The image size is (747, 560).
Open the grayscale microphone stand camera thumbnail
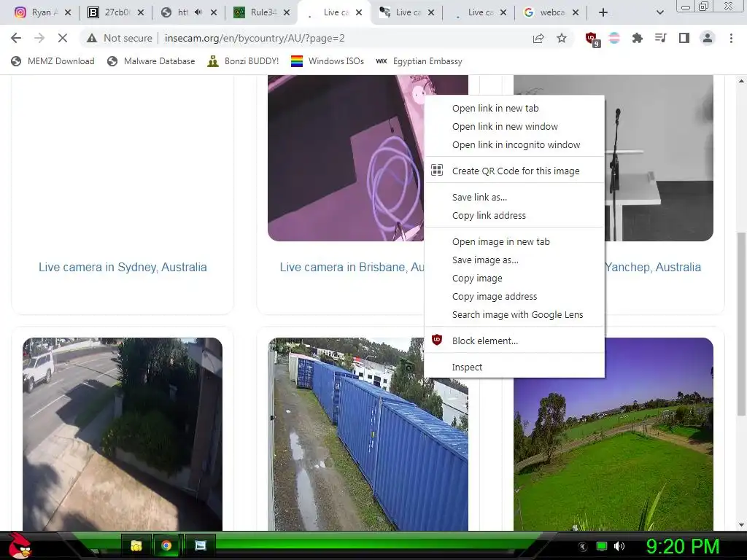click(659, 157)
